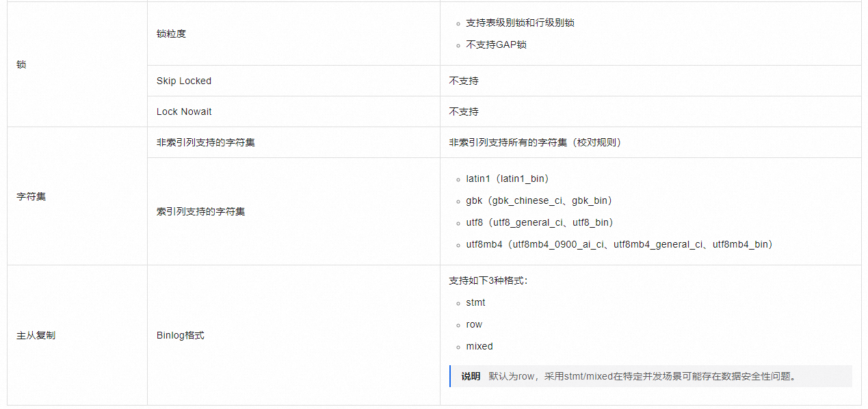Click 非索引列支持所有的字符集(校对规则) text

click(535, 142)
